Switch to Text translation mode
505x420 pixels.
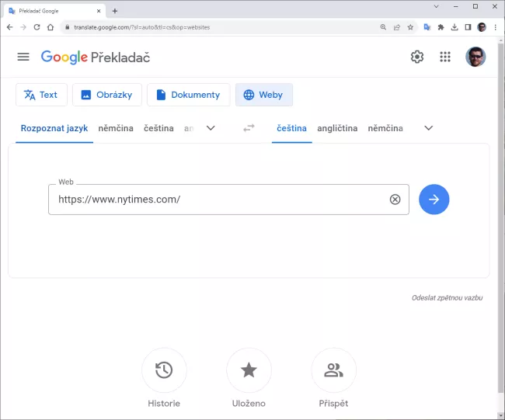point(41,95)
